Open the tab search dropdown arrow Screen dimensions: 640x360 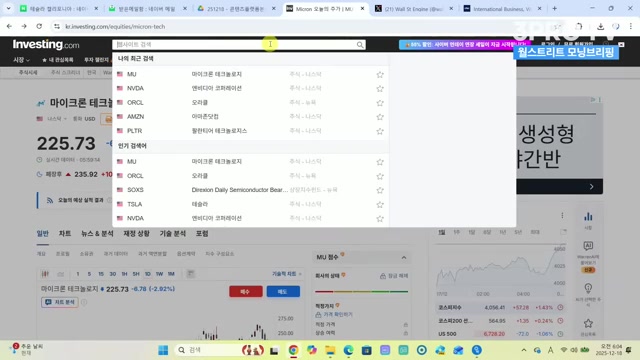tap(8, 9)
